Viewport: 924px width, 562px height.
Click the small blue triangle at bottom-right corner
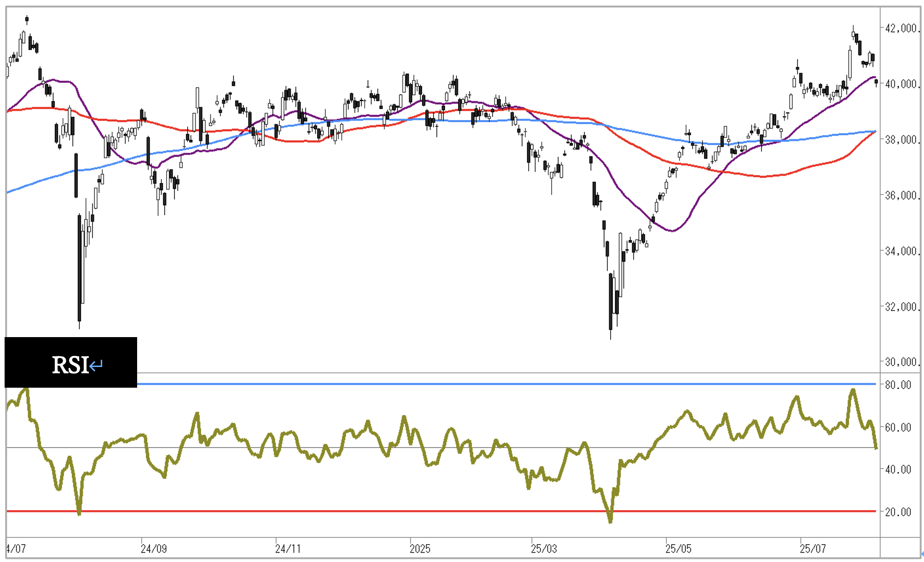pos(922,554)
